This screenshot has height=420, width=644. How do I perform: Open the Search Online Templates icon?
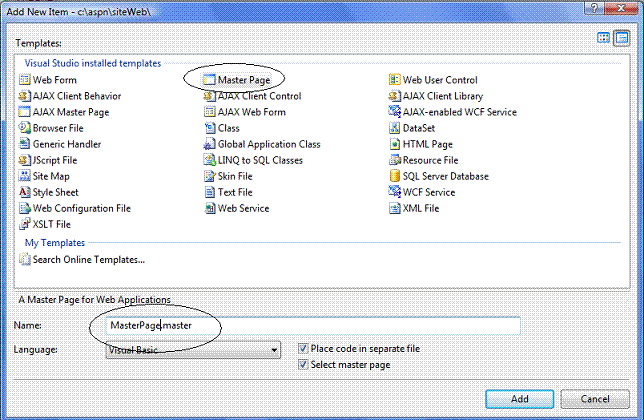tap(25, 259)
